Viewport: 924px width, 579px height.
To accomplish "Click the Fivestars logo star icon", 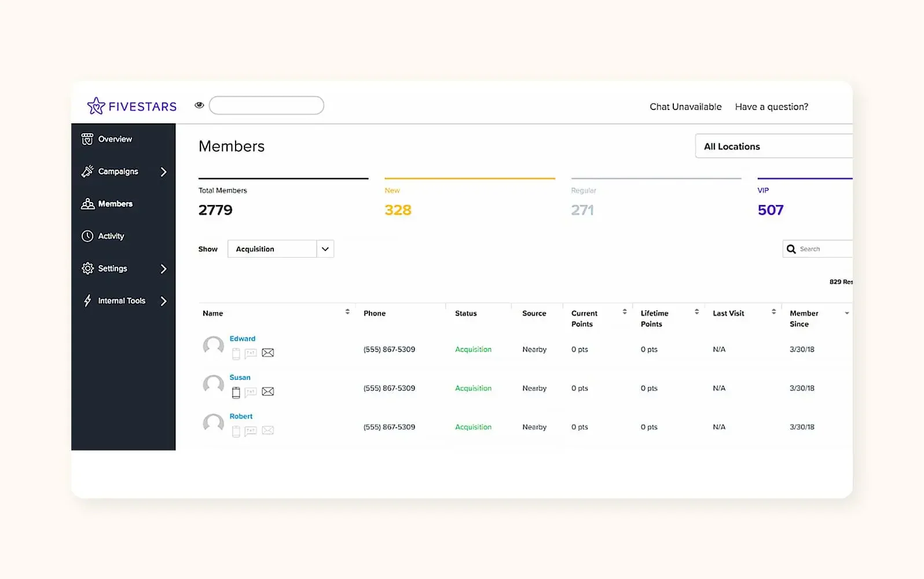I will 96,106.
